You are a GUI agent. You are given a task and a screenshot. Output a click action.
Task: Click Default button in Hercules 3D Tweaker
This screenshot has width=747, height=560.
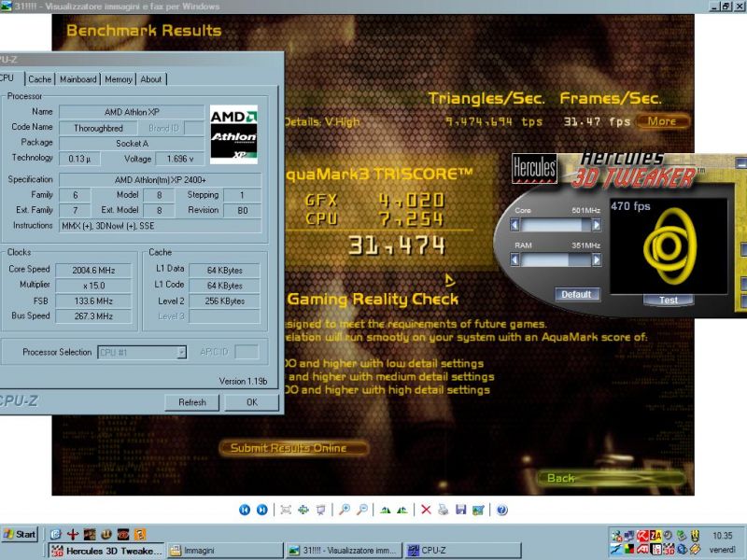576,294
